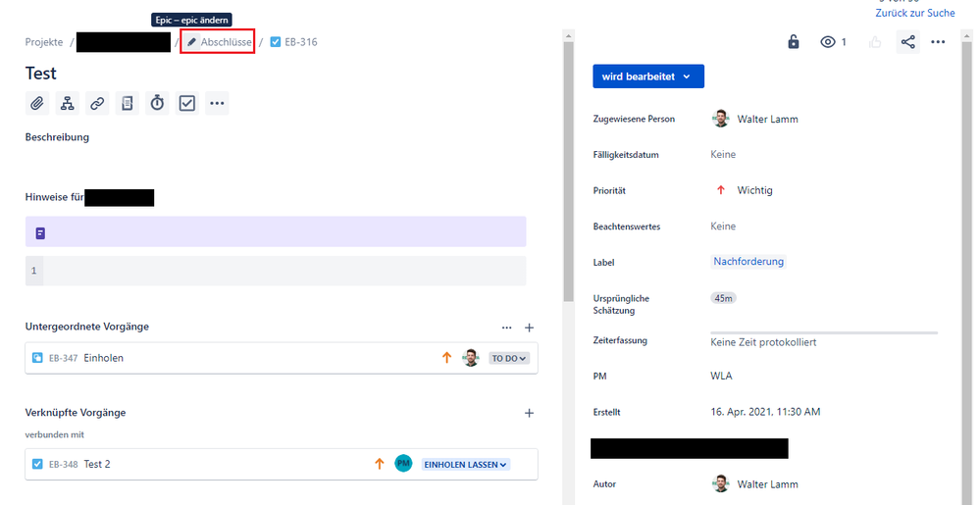The image size is (980, 505).
Task: Click the time tracking progress bar
Action: point(824,332)
